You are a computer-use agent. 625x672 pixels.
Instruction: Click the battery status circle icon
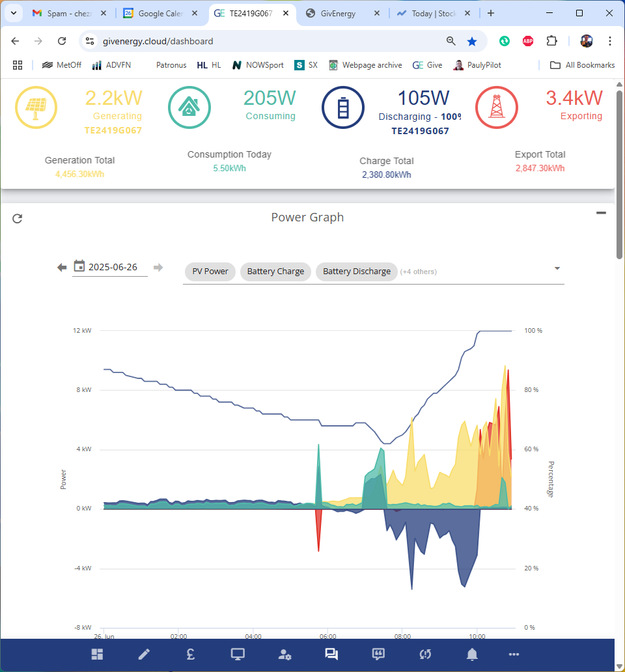point(342,107)
